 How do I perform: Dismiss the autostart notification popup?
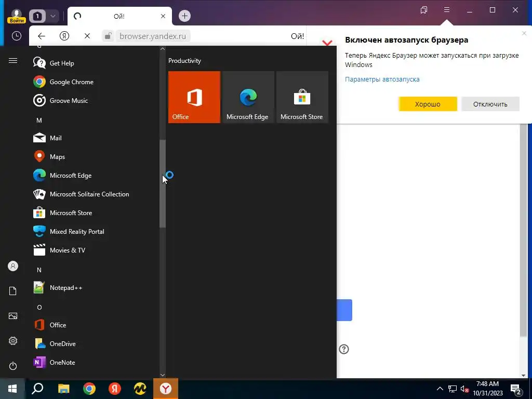[524, 33]
